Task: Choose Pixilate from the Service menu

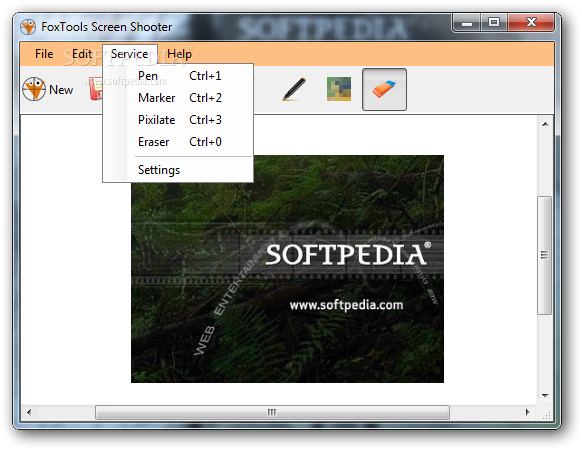Action: [178, 120]
